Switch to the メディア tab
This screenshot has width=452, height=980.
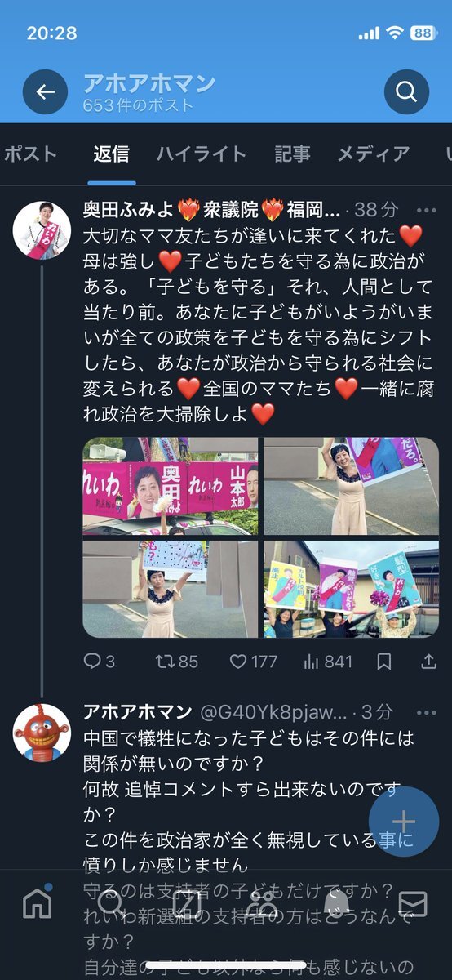(x=374, y=154)
